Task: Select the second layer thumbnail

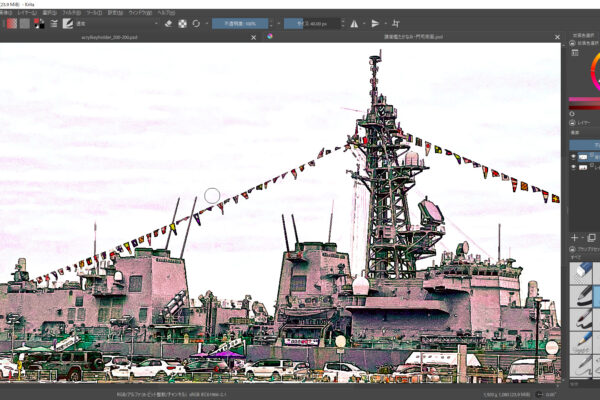Action: [x=583, y=167]
